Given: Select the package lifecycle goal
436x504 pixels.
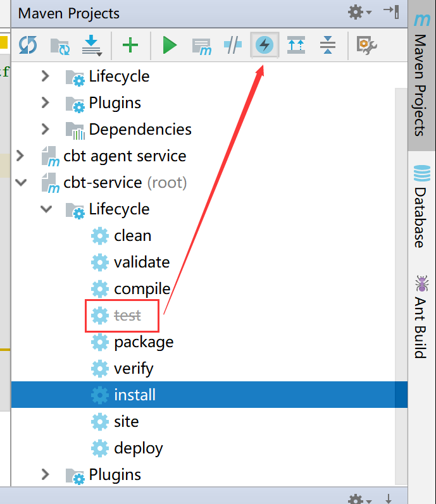Looking at the screenshot, I should [144, 343].
